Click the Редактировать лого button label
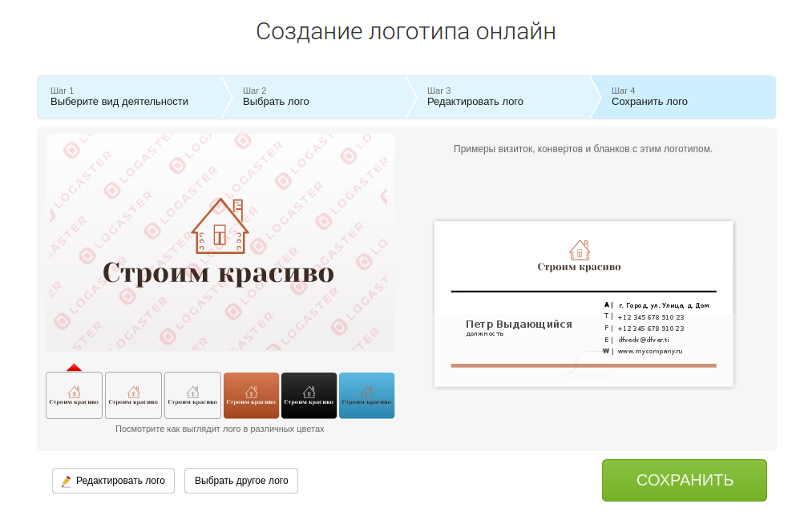The width and height of the screenshot is (800, 532). click(120, 481)
